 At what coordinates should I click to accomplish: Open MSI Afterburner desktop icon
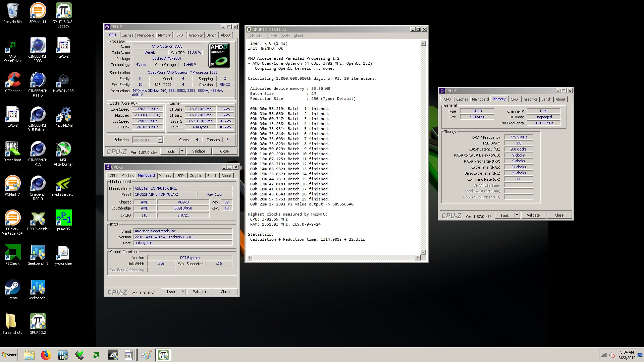click(x=63, y=153)
